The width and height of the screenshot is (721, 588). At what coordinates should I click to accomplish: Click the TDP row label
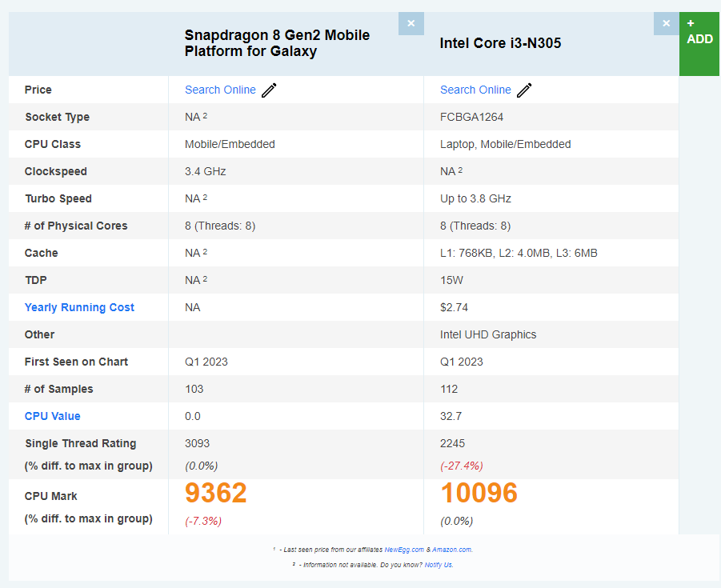(36, 280)
